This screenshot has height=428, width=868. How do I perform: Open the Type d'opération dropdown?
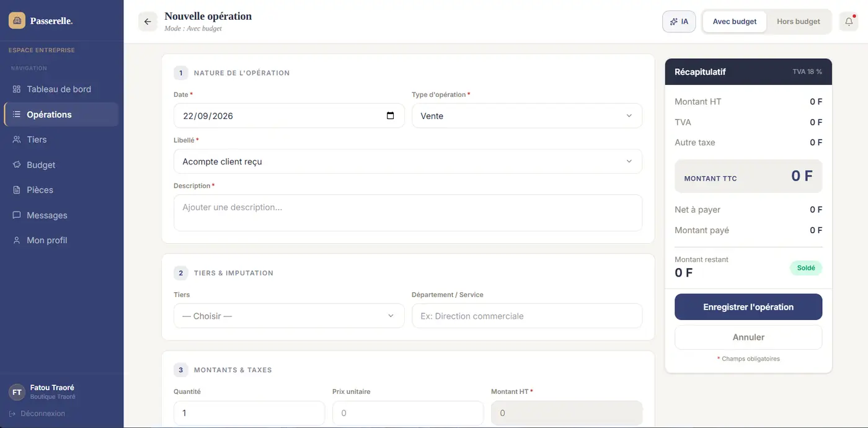coord(527,116)
